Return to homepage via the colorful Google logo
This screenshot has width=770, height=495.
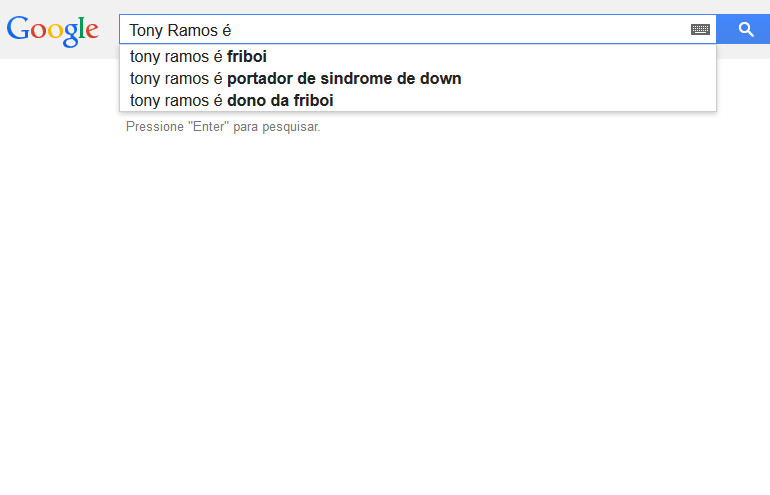[x=53, y=31]
